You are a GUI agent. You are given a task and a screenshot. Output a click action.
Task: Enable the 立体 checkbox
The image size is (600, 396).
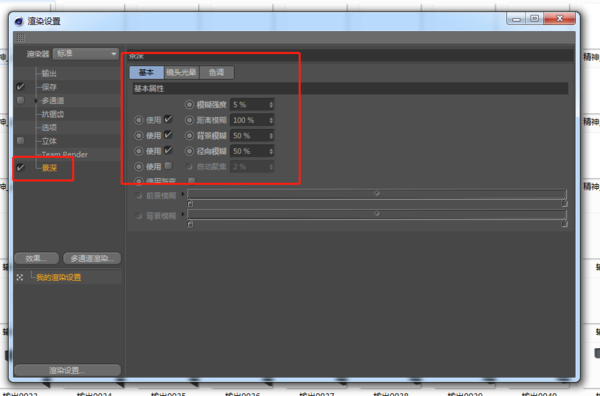tap(21, 141)
